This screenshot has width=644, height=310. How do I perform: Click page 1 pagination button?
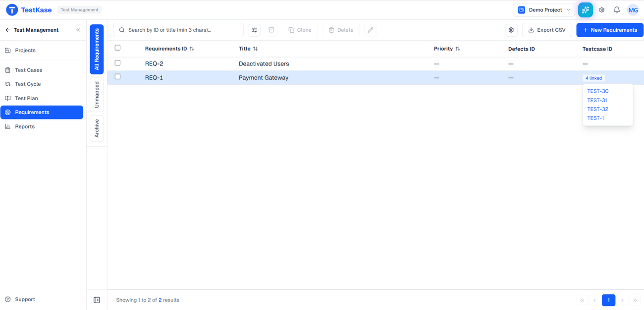click(609, 300)
